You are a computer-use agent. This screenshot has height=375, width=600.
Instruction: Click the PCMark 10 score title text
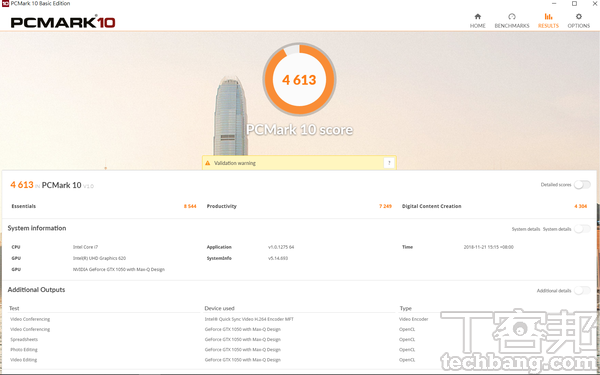click(299, 130)
